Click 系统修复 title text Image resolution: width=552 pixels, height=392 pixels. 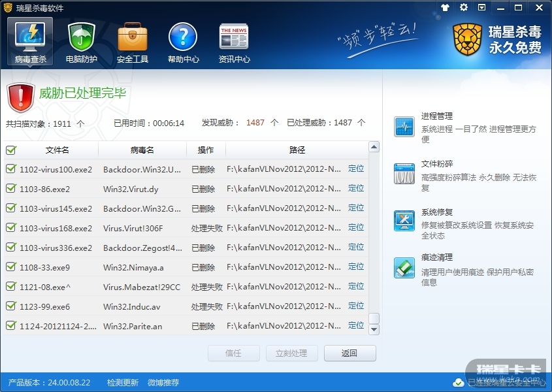[x=437, y=212]
